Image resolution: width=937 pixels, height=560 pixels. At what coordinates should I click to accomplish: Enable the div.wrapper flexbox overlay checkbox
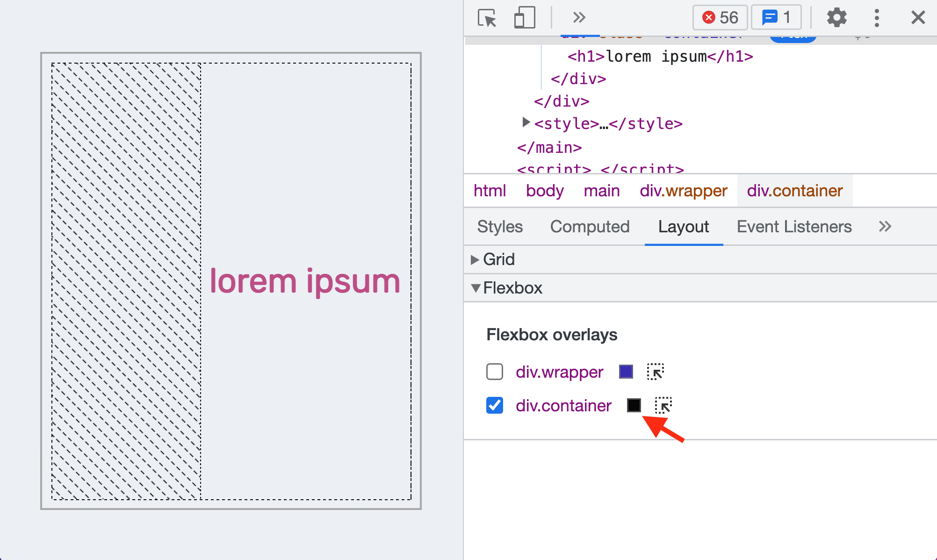coord(494,371)
